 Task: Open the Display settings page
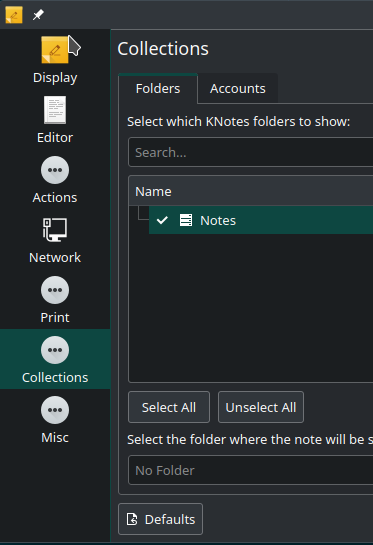pos(55,60)
